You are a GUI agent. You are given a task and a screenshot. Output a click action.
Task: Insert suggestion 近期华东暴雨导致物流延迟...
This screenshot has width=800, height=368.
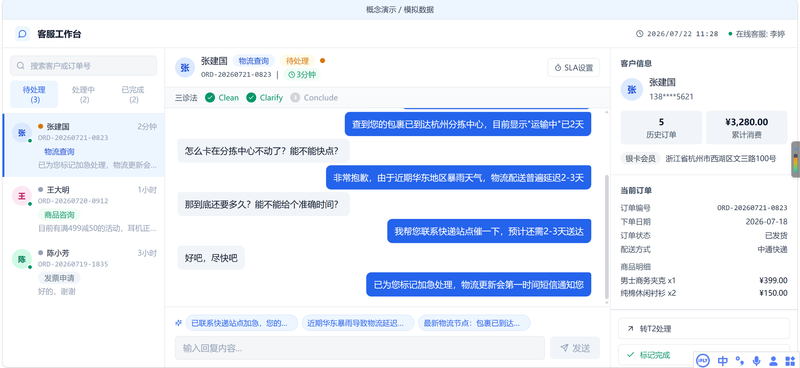[358, 323]
